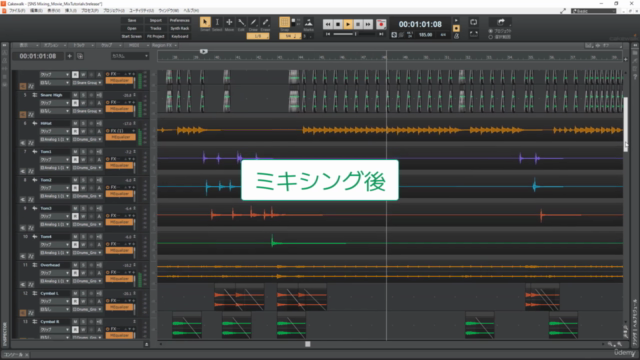Screen dimensions: 640x360
Task: Toggle the metronome icon
Action: click(456, 36)
